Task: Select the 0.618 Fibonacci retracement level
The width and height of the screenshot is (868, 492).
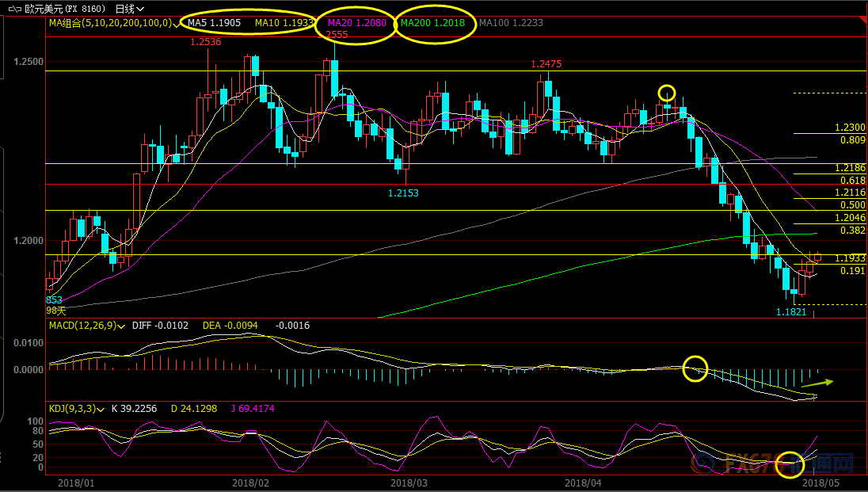Action: click(x=852, y=181)
